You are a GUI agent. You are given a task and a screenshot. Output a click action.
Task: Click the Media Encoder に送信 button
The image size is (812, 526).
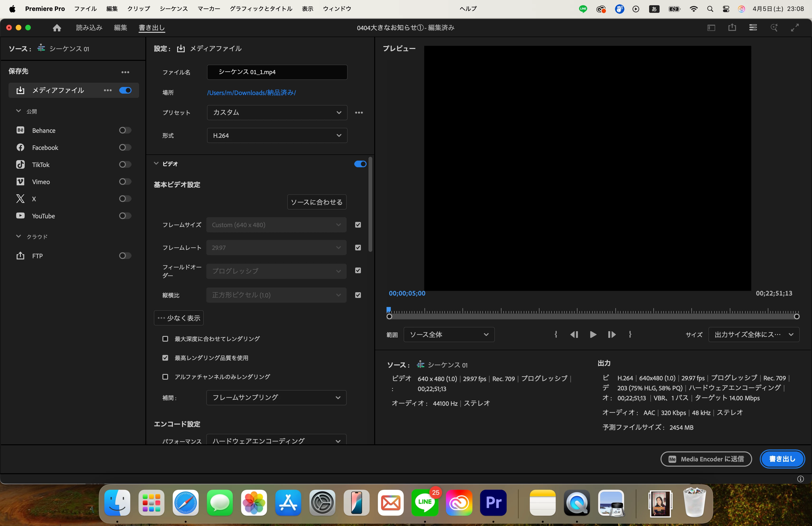coord(706,459)
